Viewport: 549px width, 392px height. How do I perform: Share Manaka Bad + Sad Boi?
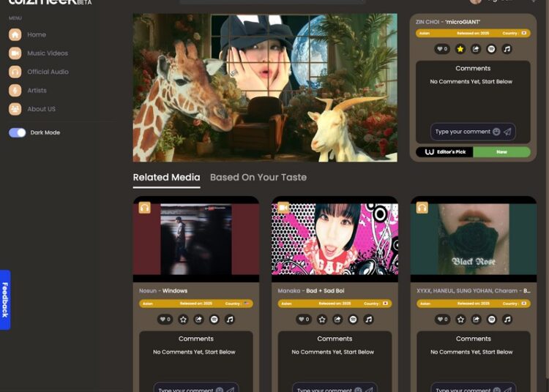click(x=337, y=320)
